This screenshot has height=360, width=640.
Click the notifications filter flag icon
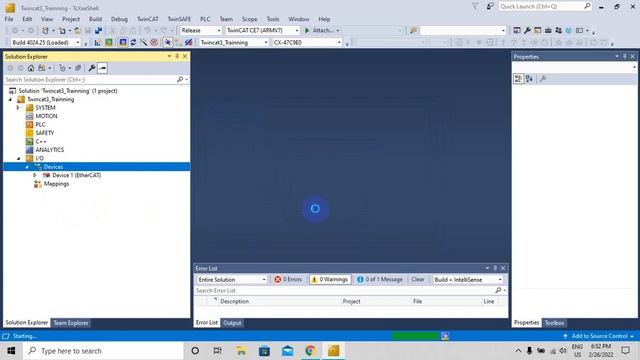[x=475, y=7]
